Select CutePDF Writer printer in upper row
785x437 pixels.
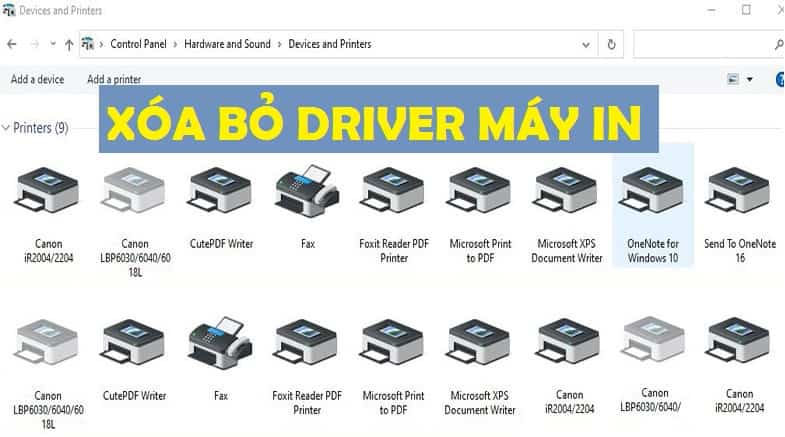coord(221,208)
